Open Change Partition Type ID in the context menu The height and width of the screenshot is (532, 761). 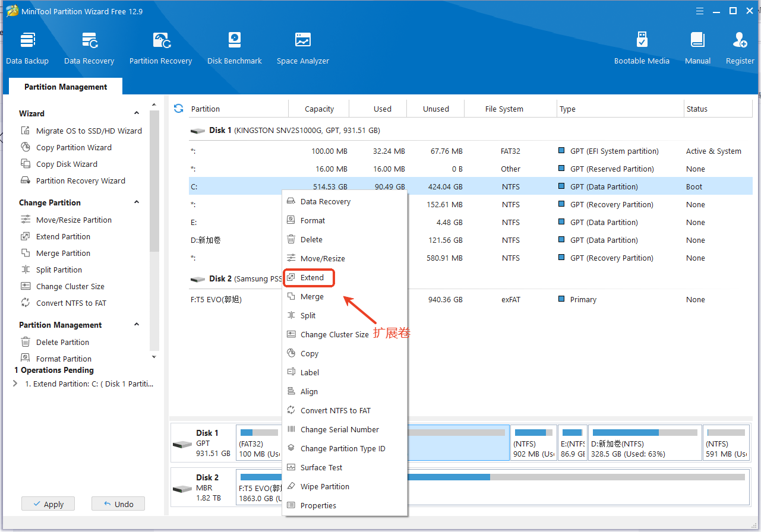tap(345, 448)
